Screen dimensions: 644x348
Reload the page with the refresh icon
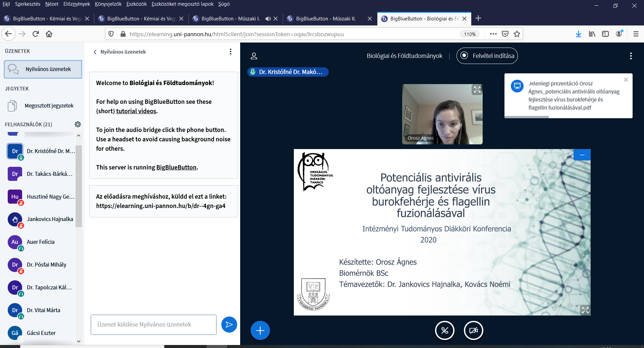(x=36, y=34)
